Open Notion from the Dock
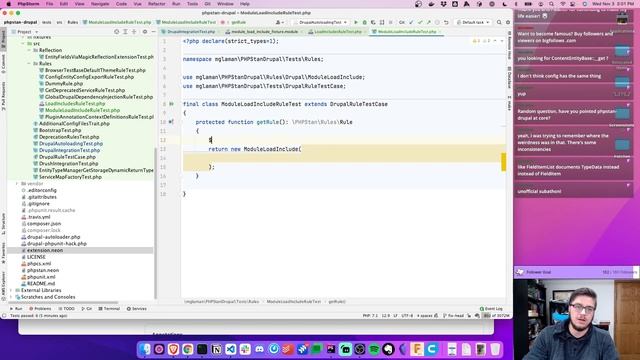Screen dimensions: 640x360 (x=216, y=349)
